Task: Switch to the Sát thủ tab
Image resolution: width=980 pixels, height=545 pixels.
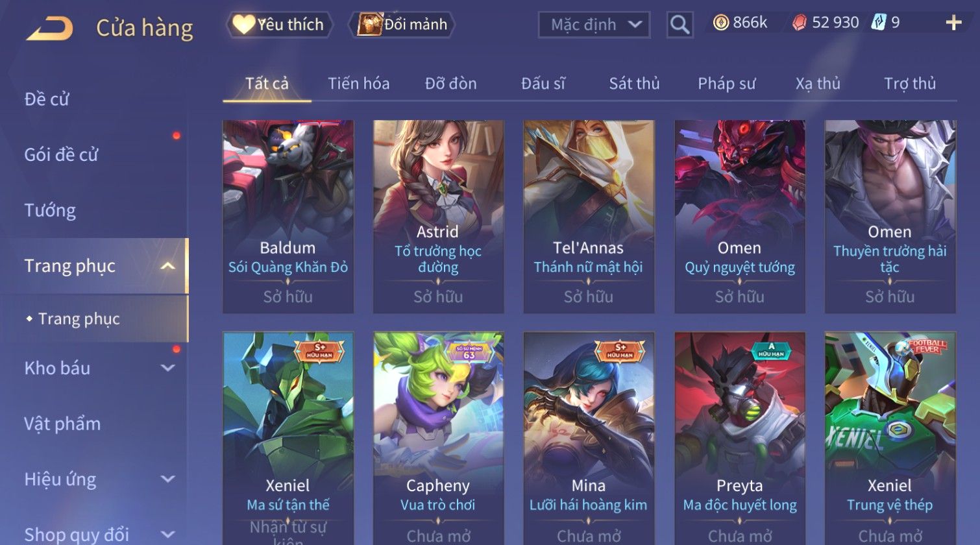Action: pyautogui.click(x=634, y=84)
